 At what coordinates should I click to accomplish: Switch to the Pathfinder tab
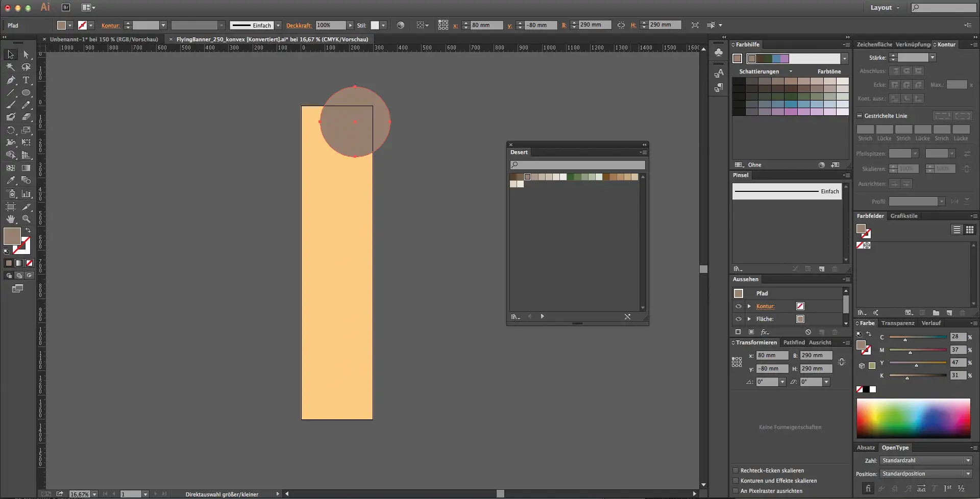pos(794,342)
